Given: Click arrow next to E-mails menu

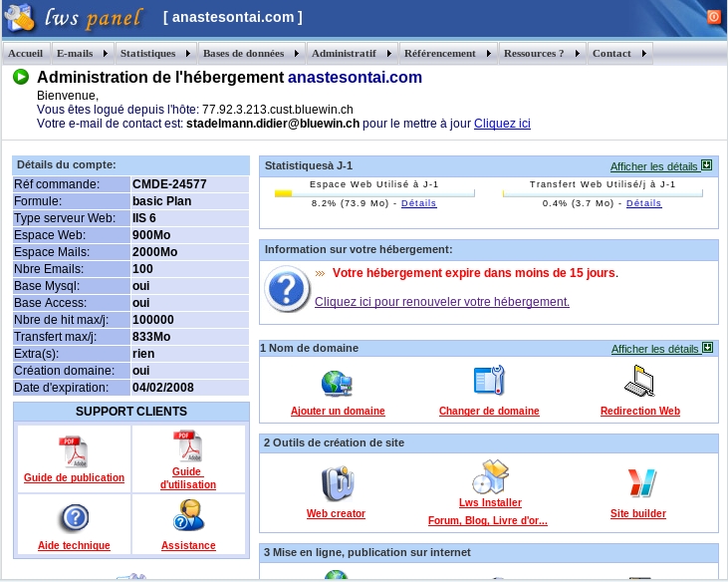Looking at the screenshot, I should [x=106, y=54].
